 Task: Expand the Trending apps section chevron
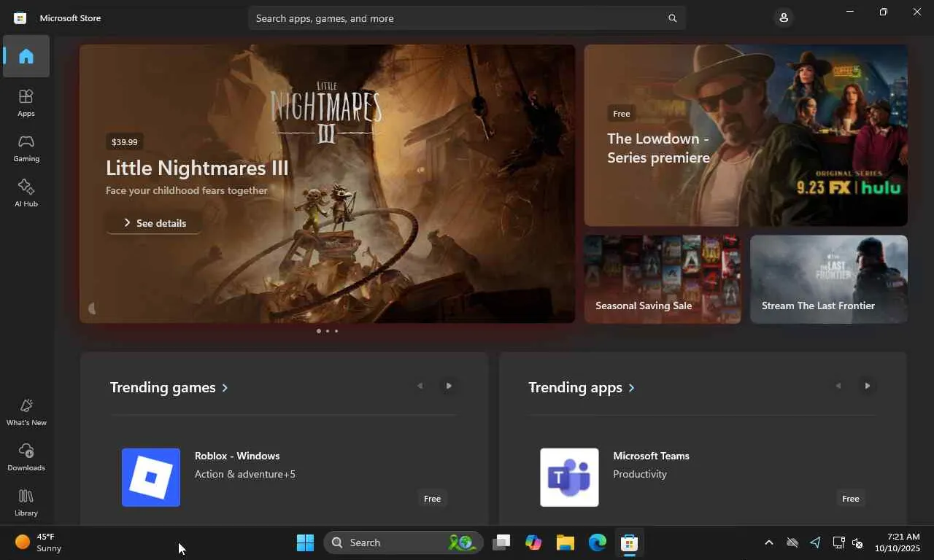631,388
